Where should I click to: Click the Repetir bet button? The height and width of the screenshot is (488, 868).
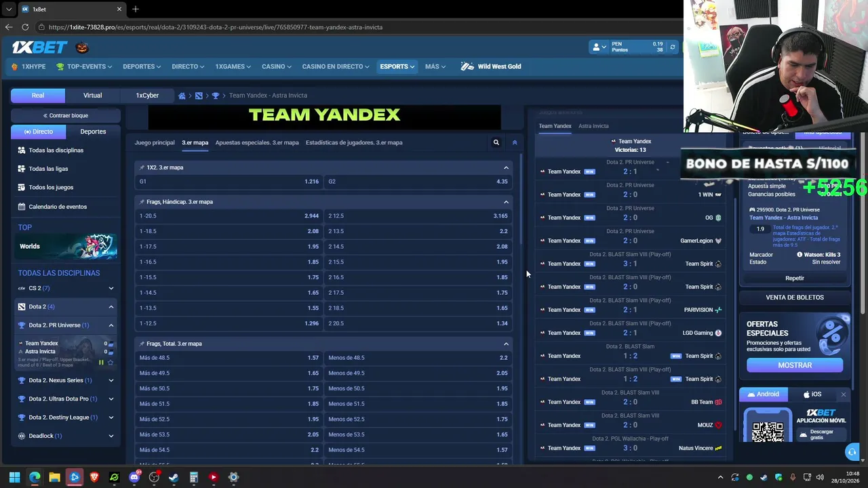pyautogui.click(x=795, y=278)
